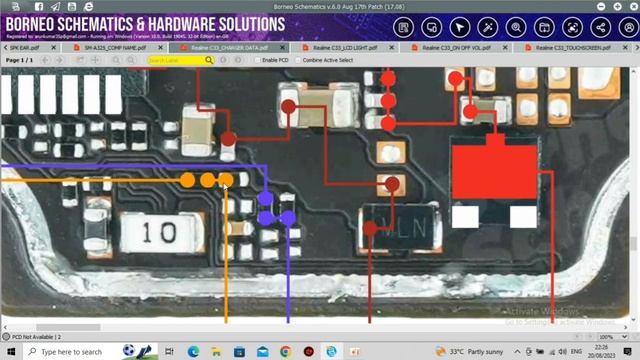This screenshot has width=640, height=360.
Task: Close the TOUCHSCREEN.pdf tab
Action: tap(625, 48)
